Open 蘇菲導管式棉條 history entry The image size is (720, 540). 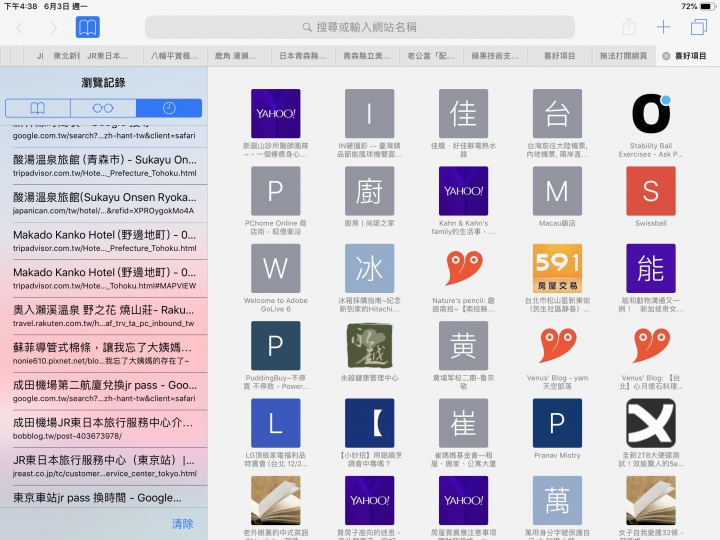pyautogui.click(x=105, y=354)
